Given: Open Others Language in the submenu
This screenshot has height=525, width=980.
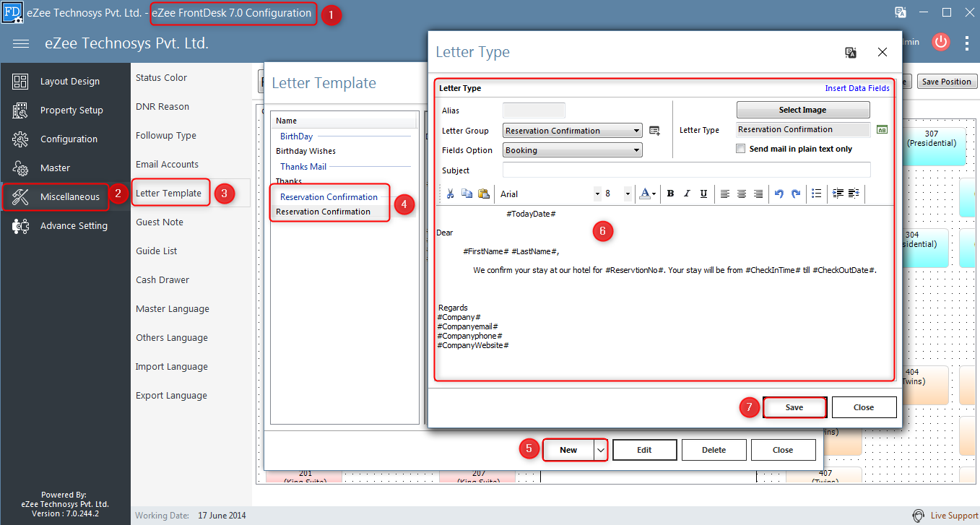Looking at the screenshot, I should tap(172, 337).
